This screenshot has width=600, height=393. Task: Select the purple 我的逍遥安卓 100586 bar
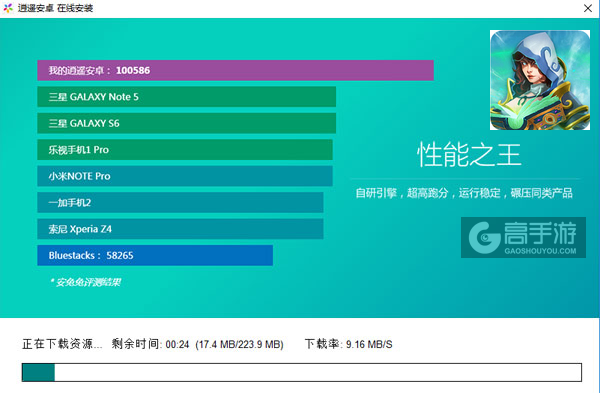(235, 70)
